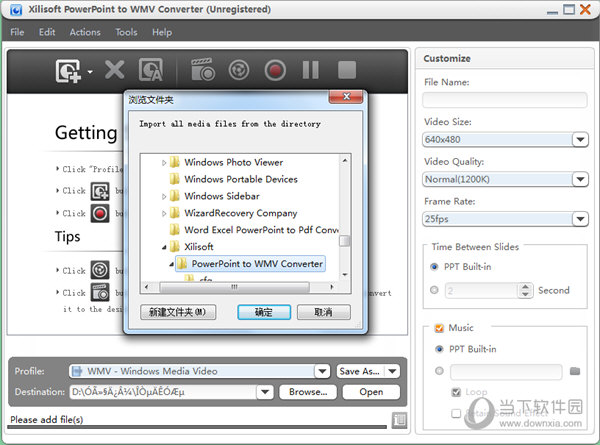Click the 新建文件夹 (New Folder) button

[x=178, y=312]
